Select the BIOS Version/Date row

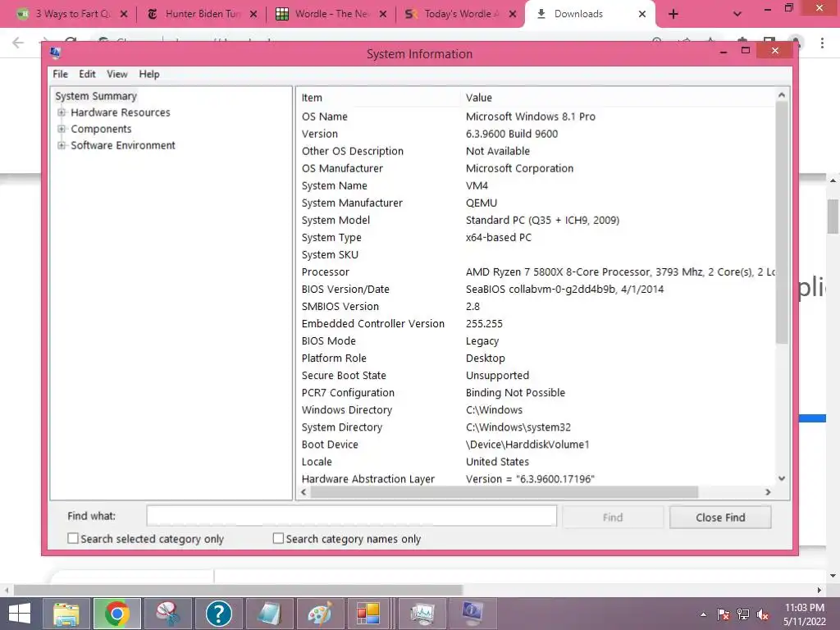[536, 289]
